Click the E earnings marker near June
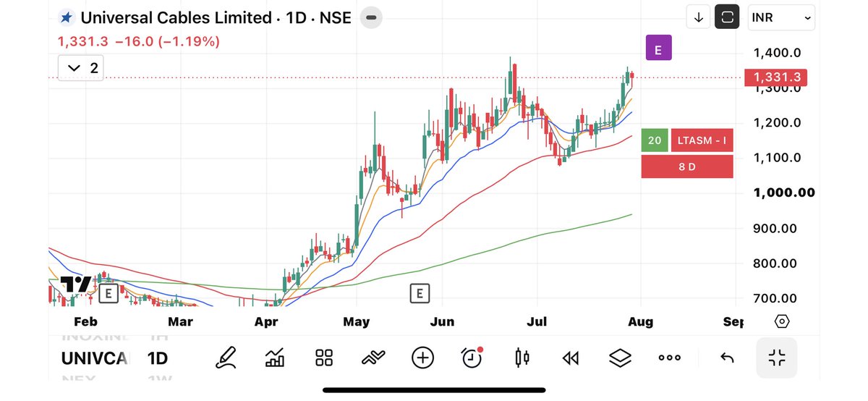The height and width of the screenshot is (401, 868). (419, 293)
